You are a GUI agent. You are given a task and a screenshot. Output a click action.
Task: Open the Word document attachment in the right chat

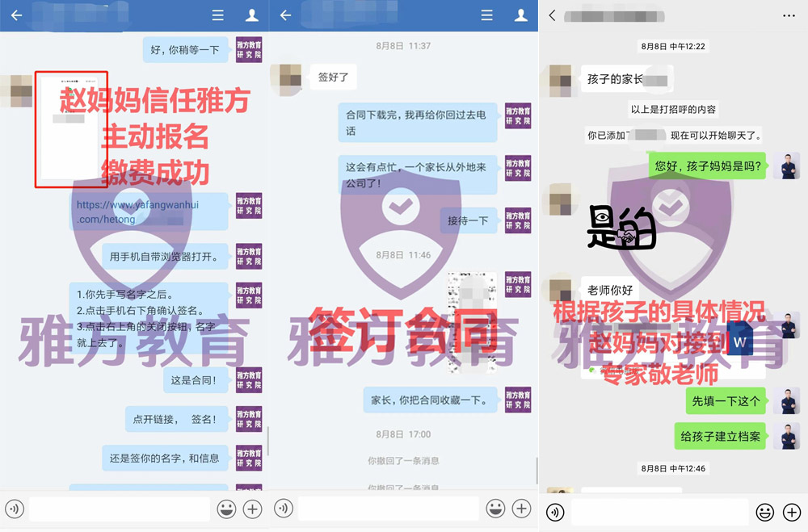point(739,344)
